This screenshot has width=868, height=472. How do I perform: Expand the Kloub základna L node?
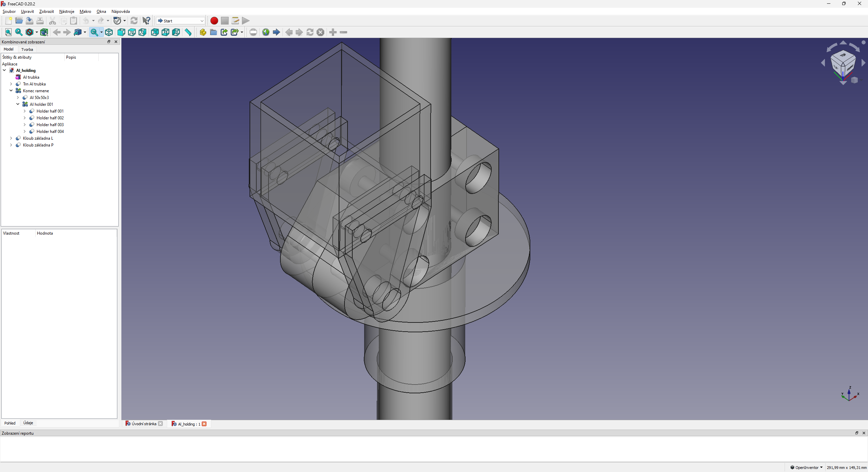pyautogui.click(x=11, y=138)
